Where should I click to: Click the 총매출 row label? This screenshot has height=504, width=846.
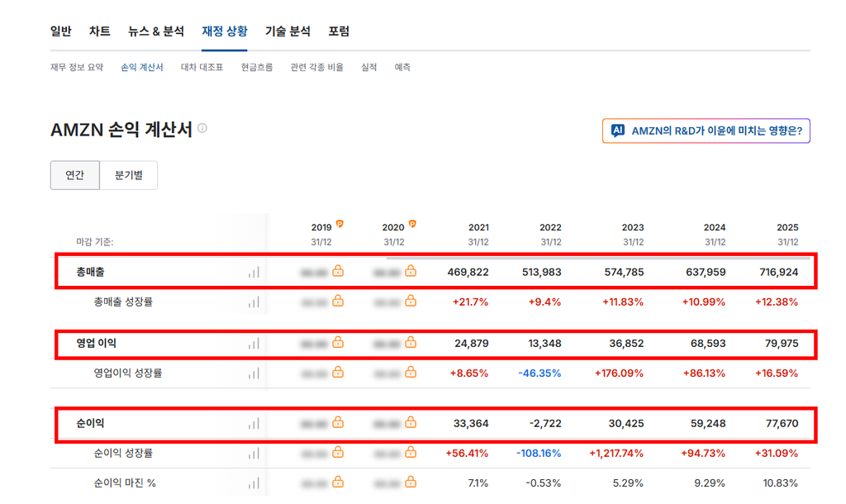click(x=90, y=272)
